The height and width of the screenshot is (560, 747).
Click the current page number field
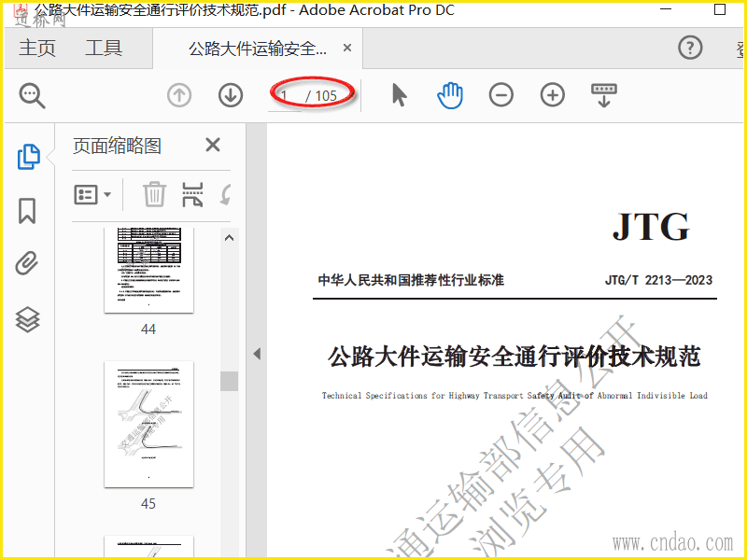coord(285,96)
